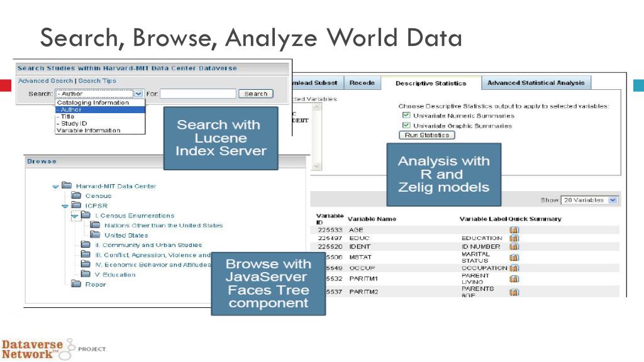Viewport: 644px width, 362px height.
Task: Select Title option in search dropdown list
Action: (100, 116)
